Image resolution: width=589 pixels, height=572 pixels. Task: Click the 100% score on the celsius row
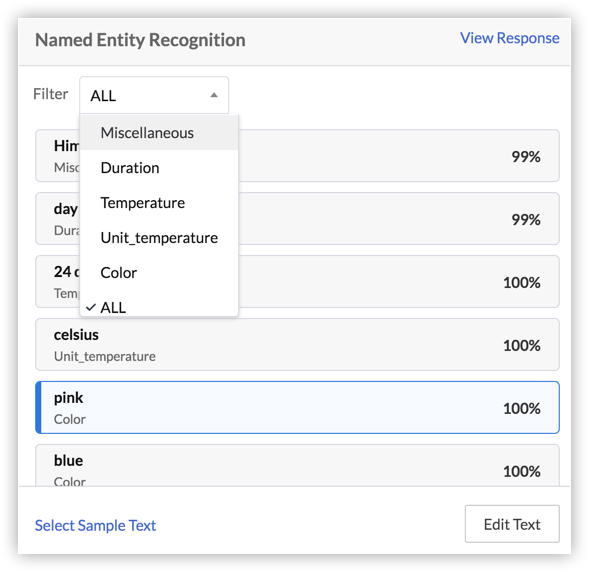coord(522,346)
